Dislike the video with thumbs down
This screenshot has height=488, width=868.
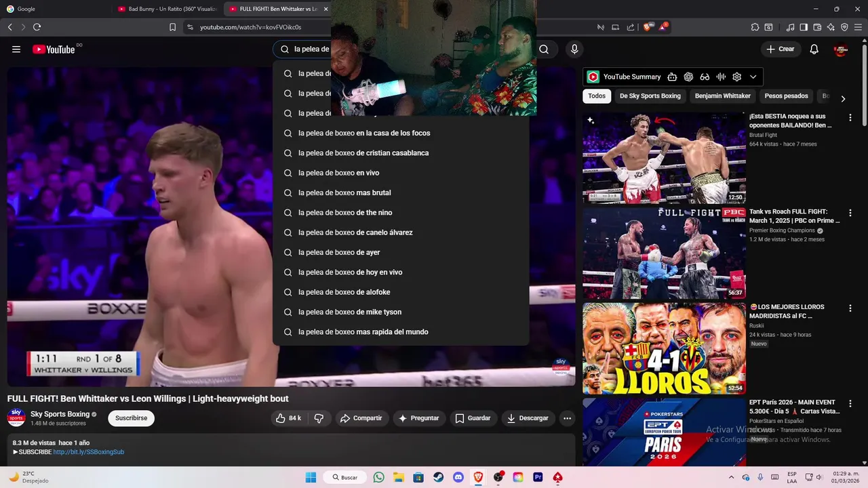coord(319,418)
